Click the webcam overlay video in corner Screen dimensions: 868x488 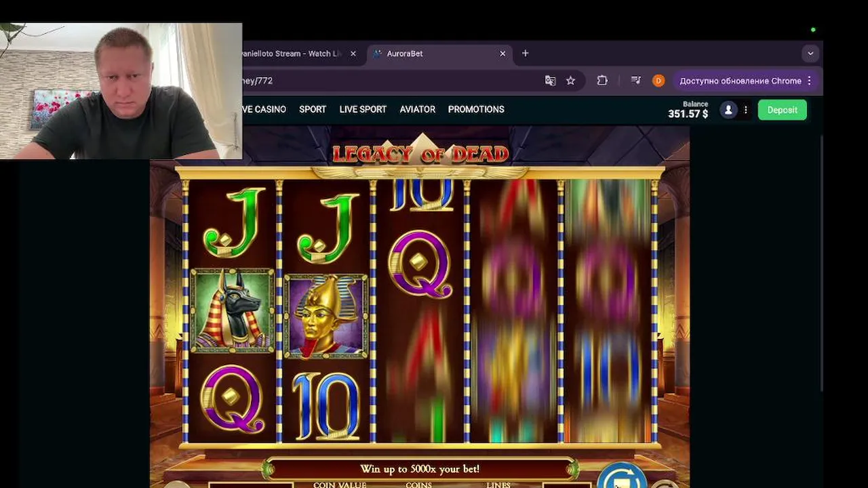point(121,91)
